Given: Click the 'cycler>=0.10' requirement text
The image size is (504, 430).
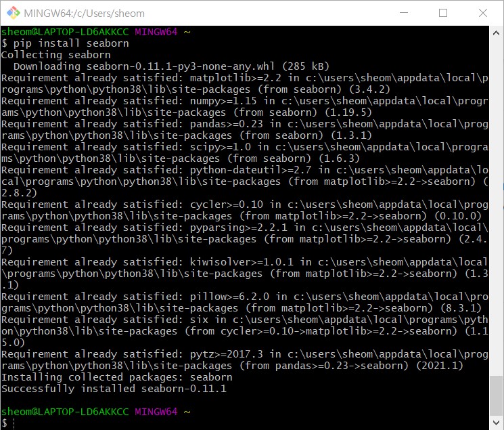Looking at the screenshot, I should click(226, 205).
